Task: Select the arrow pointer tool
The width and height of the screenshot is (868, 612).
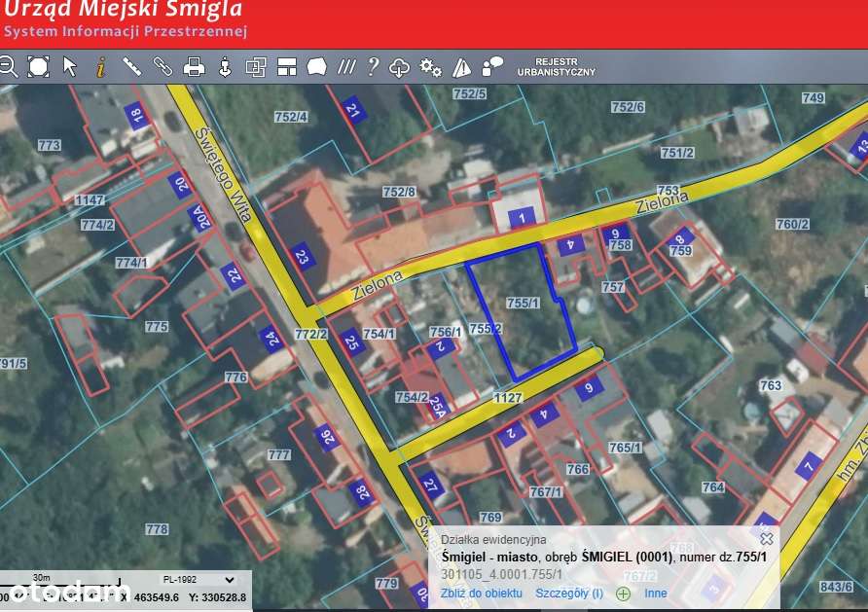Action: coord(70,67)
